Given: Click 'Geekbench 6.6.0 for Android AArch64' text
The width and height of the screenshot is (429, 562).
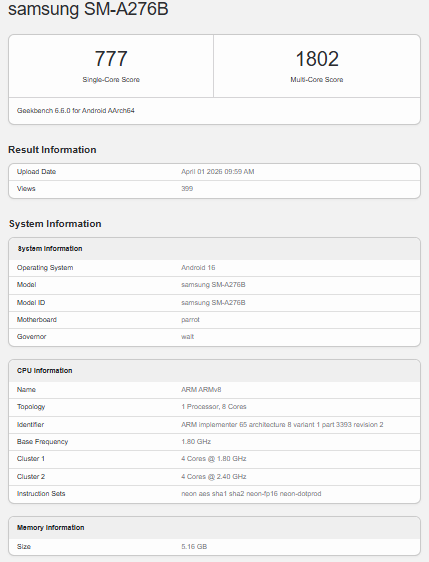Looking at the screenshot, I should click(x=76, y=111).
